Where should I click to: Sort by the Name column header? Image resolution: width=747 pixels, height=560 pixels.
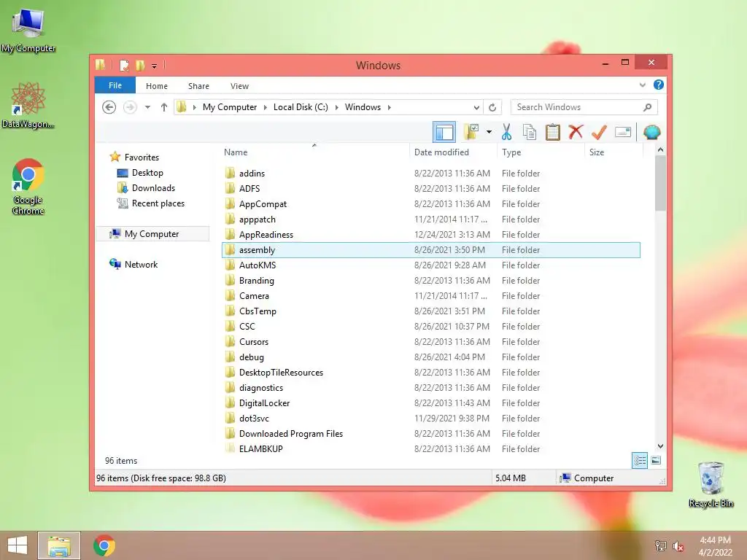(236, 152)
